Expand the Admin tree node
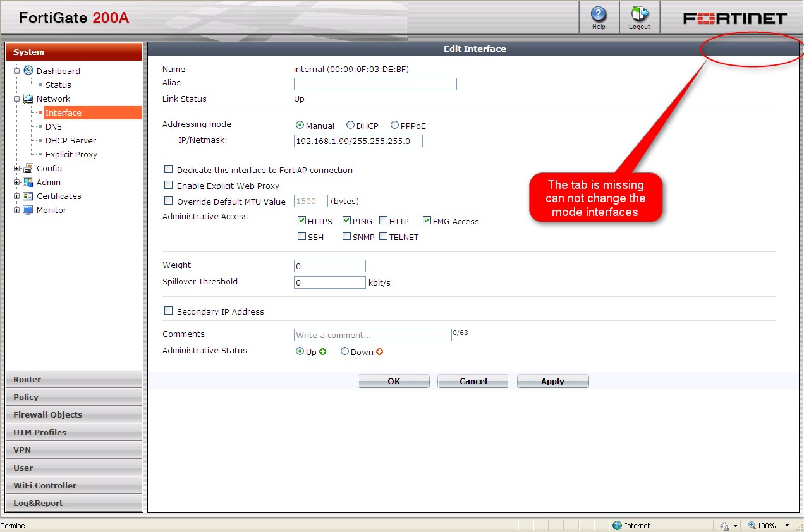 click(17, 182)
